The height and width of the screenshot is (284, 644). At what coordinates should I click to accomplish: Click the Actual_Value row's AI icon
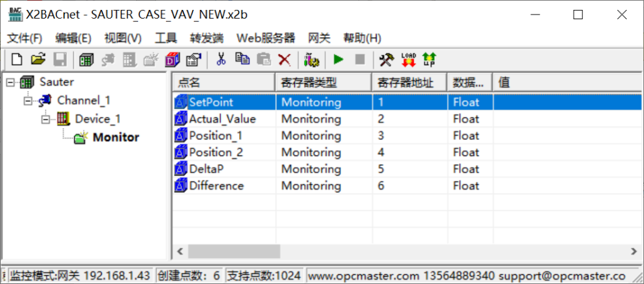[181, 119]
